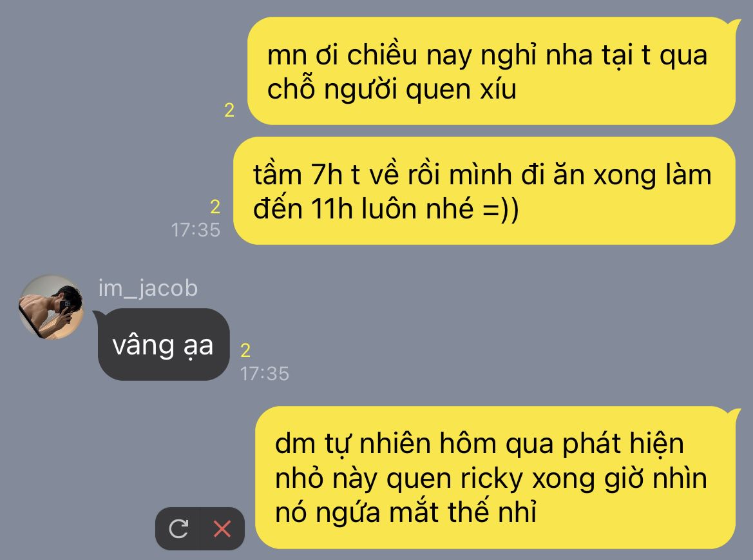Click the word "ricky" in last message
The image size is (753, 560).
(x=491, y=478)
